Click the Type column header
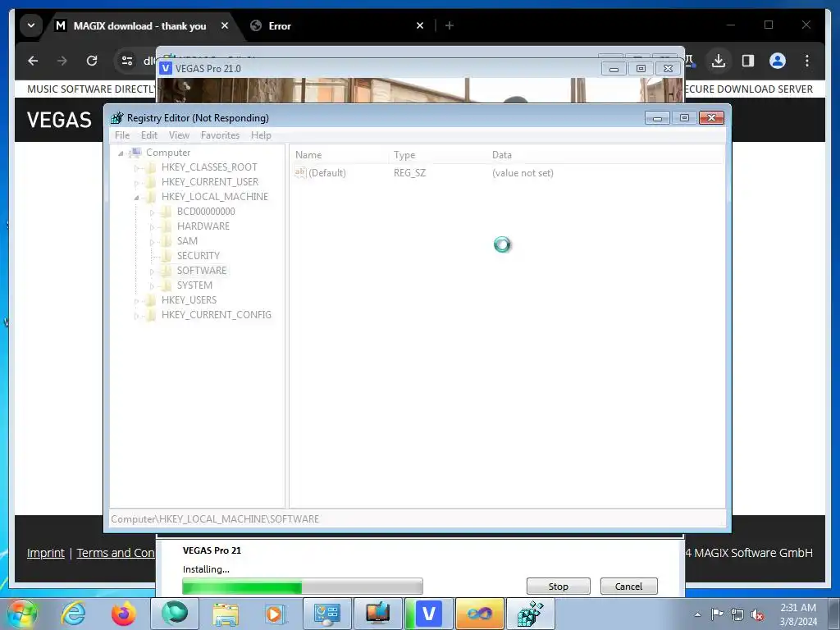Screen dimensions: 840x630 tap(440, 155)
